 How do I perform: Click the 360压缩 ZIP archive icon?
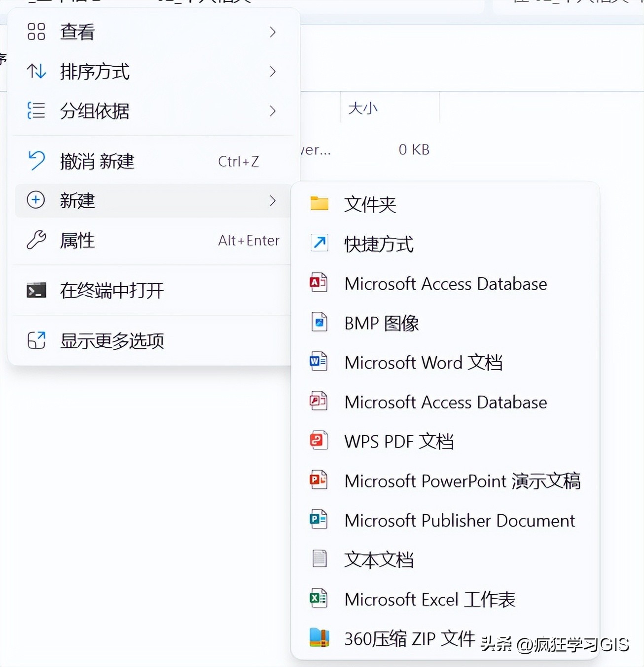319,638
